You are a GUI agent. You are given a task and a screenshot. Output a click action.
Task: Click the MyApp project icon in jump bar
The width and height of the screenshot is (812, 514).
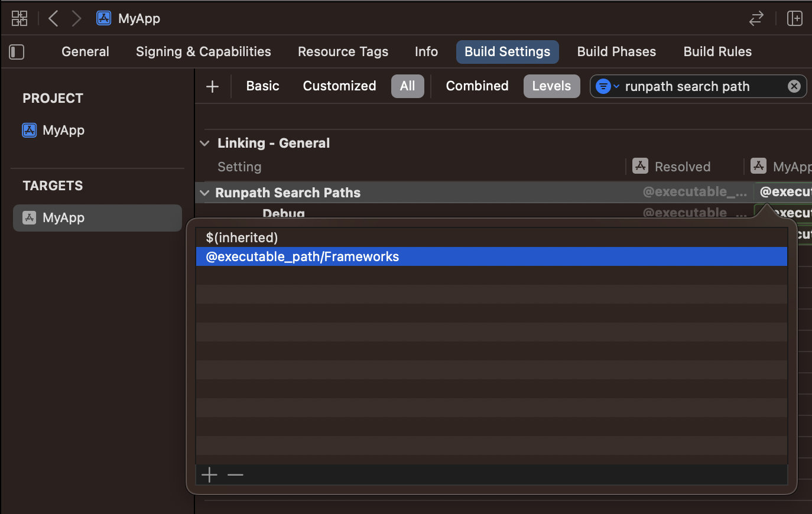click(x=104, y=18)
